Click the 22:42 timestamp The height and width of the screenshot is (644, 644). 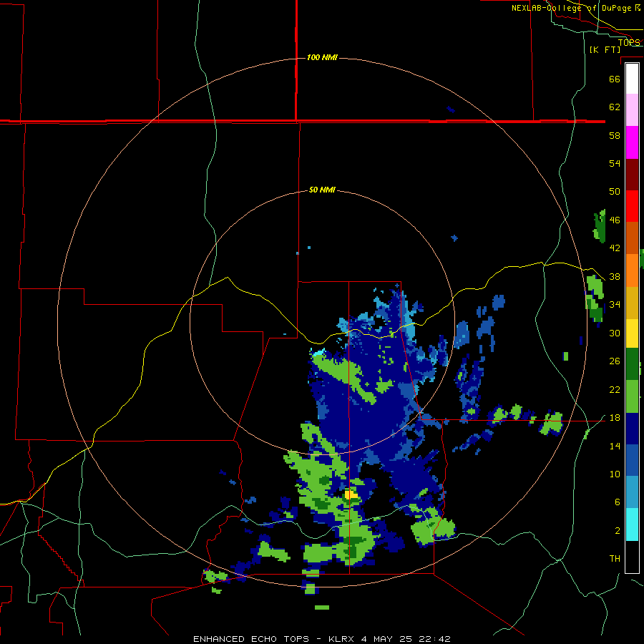pyautogui.click(x=434, y=639)
